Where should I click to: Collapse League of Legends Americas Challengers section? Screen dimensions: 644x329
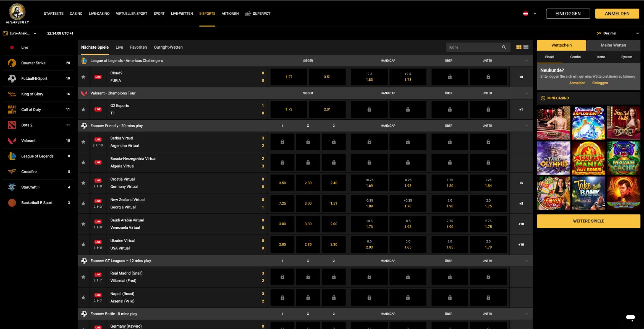click(x=526, y=61)
